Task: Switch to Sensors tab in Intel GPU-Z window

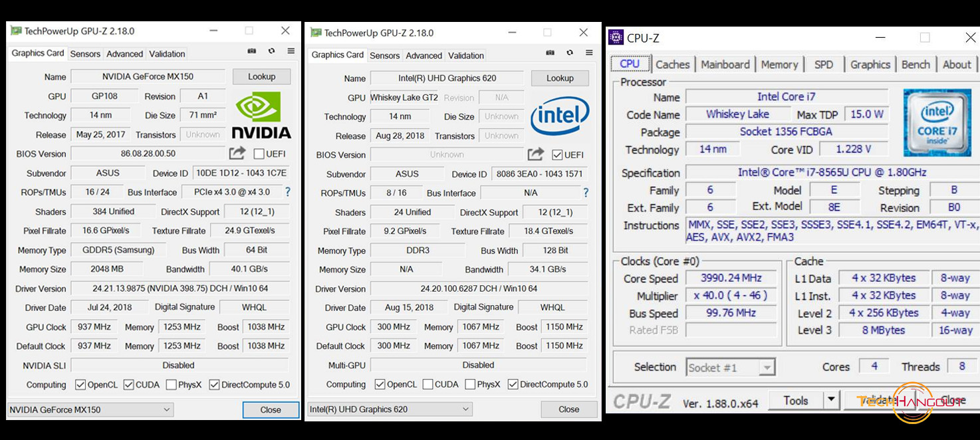Action: coord(385,56)
